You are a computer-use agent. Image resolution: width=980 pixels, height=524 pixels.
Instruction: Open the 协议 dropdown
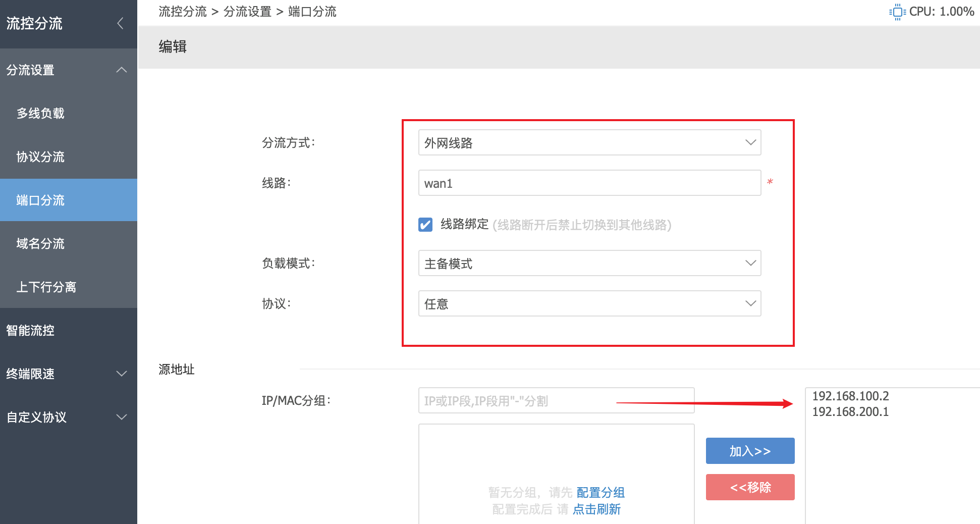(x=589, y=304)
